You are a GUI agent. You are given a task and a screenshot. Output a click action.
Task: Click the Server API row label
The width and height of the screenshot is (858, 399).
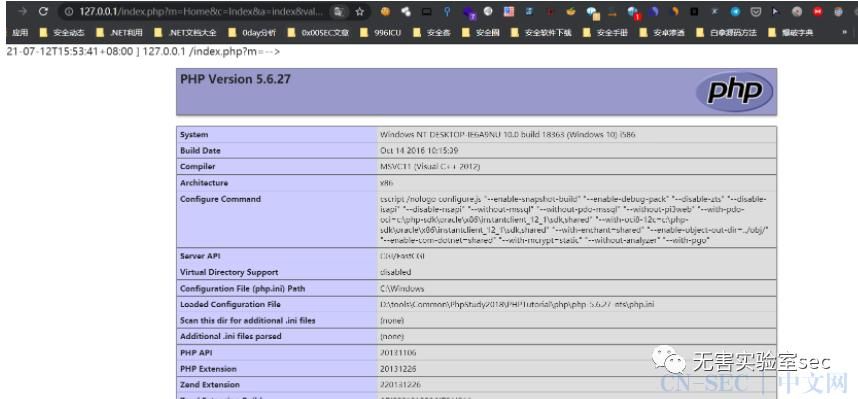pyautogui.click(x=201, y=256)
